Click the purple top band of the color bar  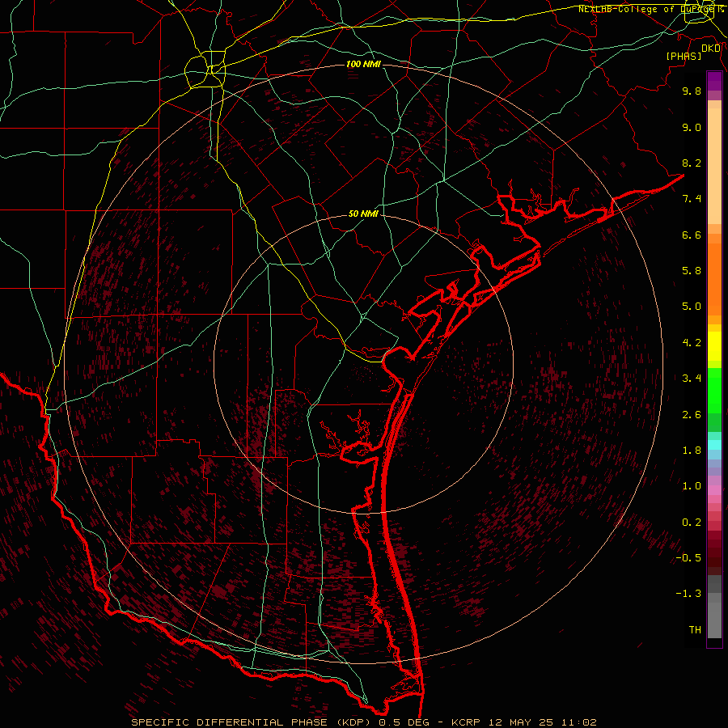click(714, 82)
